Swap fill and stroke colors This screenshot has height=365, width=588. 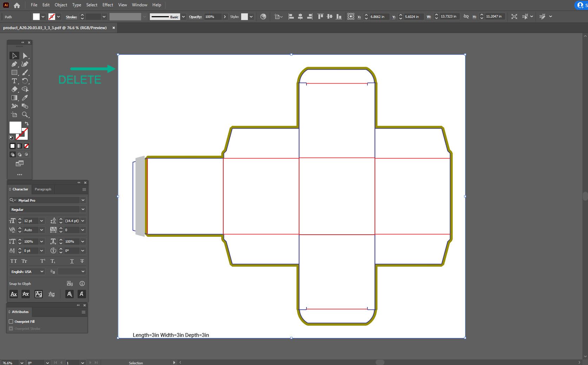26,123
